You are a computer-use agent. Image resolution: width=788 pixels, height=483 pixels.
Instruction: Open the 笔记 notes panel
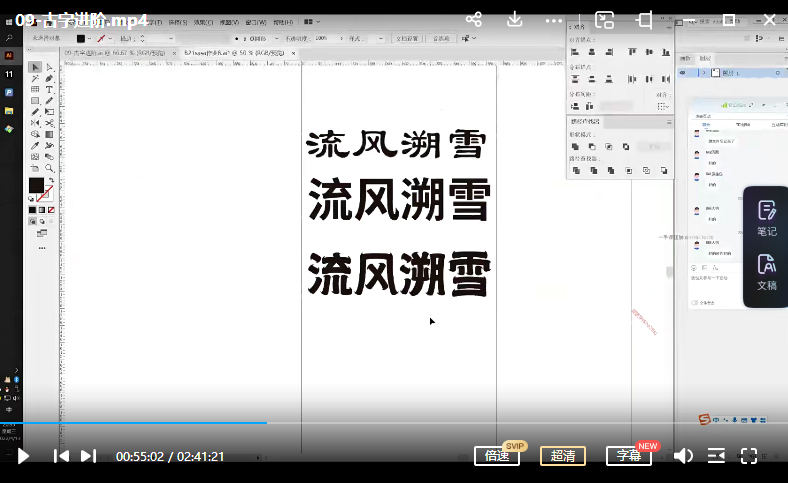pyautogui.click(x=766, y=218)
